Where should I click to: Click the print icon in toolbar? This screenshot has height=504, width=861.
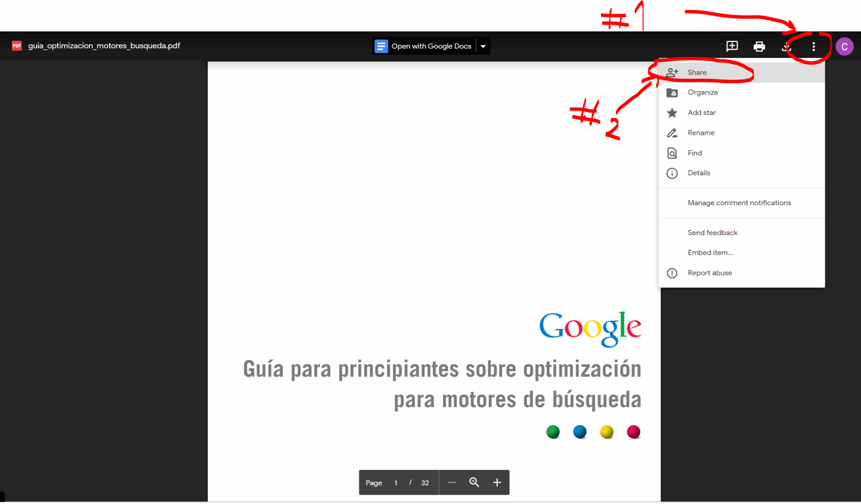pyautogui.click(x=760, y=46)
